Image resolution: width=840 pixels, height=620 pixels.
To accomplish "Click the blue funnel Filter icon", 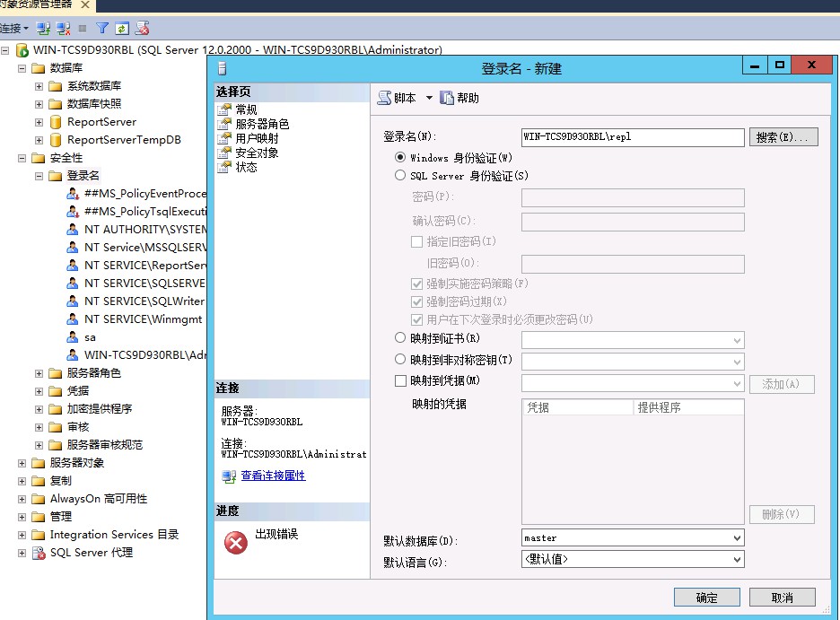I will click(102, 29).
